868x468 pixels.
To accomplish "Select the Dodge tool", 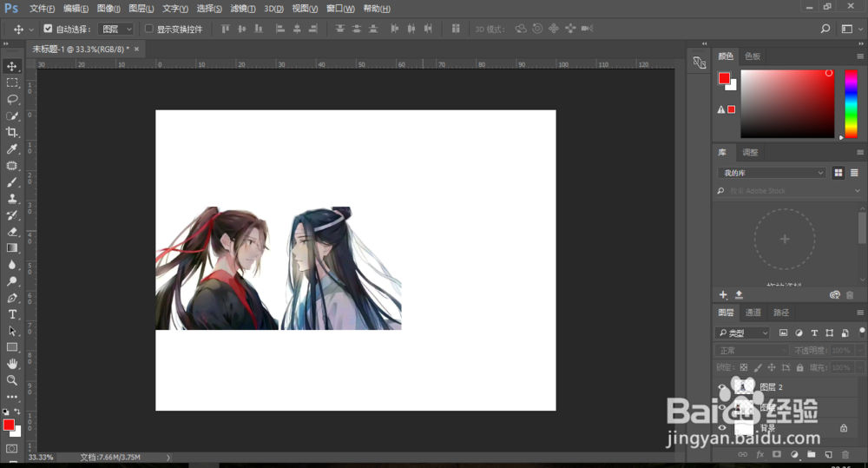I will coord(11,280).
